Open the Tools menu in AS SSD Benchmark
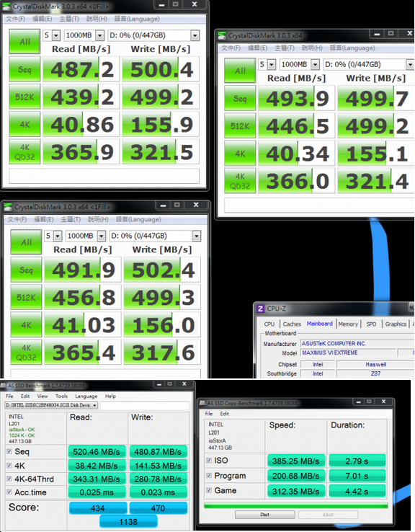This screenshot has height=532, width=415. click(x=61, y=396)
